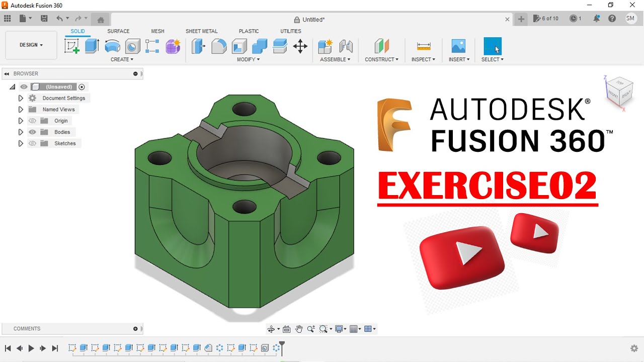
Task: Select the Zoom tool in navigation bar
Action: (x=311, y=329)
